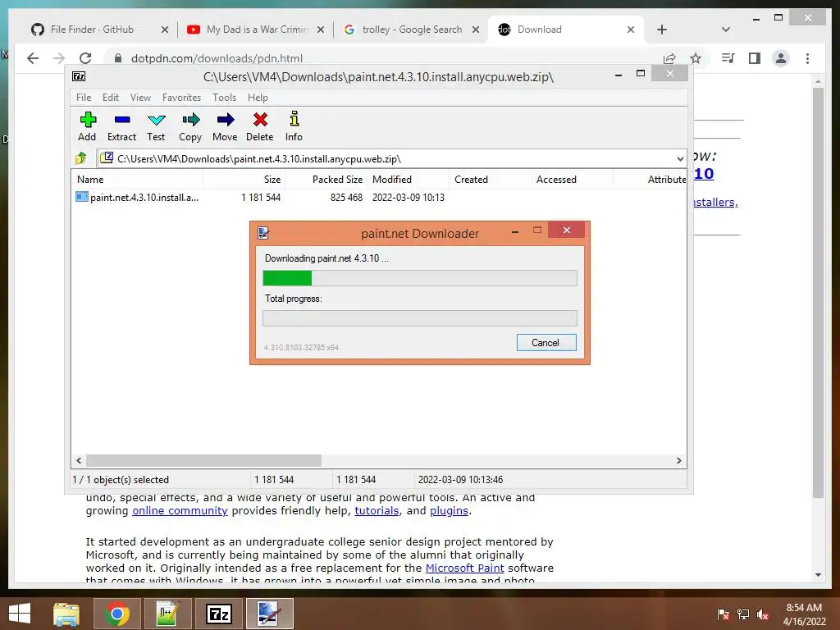840x630 pixels.
Task: Open the Edit menu in 7-Zip
Action: [x=111, y=98]
